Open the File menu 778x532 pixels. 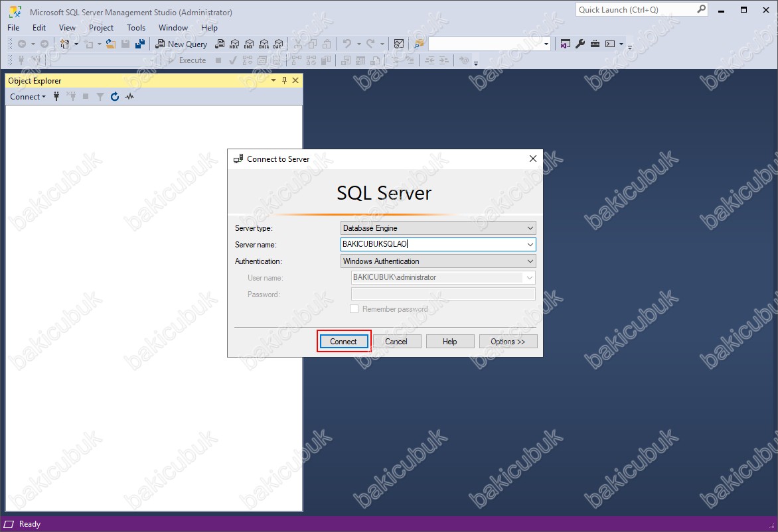(13, 28)
